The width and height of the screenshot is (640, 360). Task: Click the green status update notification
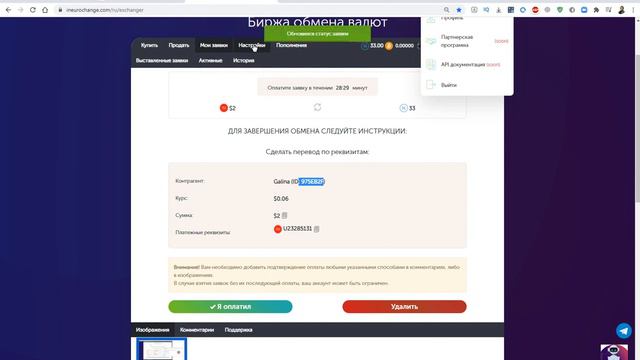(x=317, y=34)
